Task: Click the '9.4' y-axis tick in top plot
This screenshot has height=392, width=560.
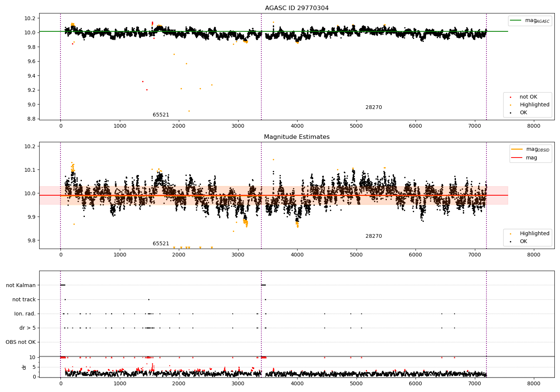Action: point(31,76)
